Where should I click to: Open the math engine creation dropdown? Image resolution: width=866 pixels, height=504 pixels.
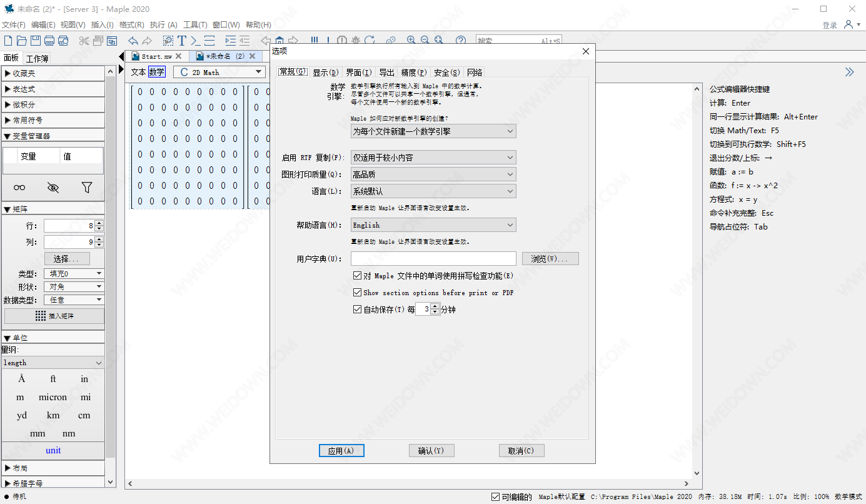coord(433,131)
